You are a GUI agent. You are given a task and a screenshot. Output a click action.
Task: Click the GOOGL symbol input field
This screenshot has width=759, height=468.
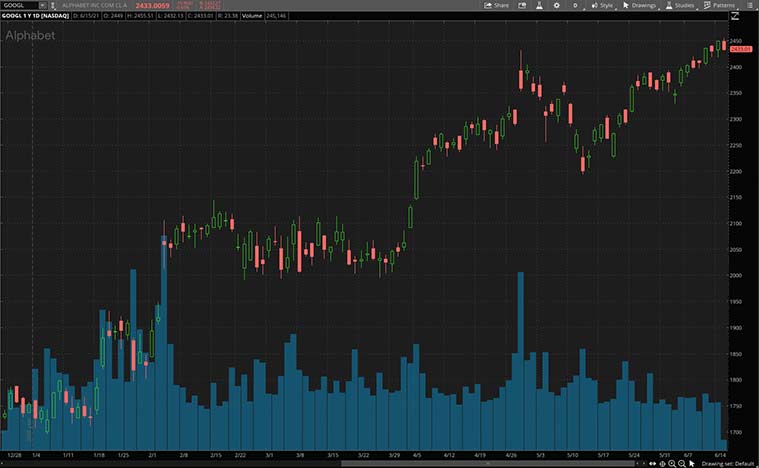pos(18,5)
